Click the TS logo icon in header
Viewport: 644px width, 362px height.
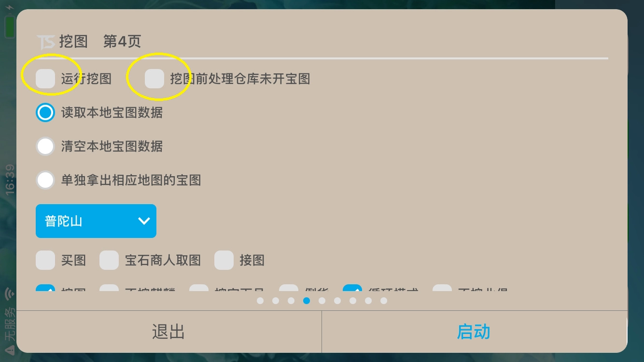46,42
